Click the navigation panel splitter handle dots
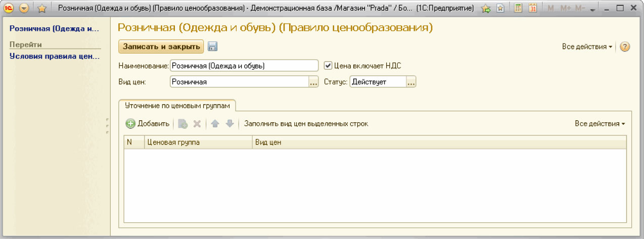This screenshot has width=644, height=239. coord(107,126)
